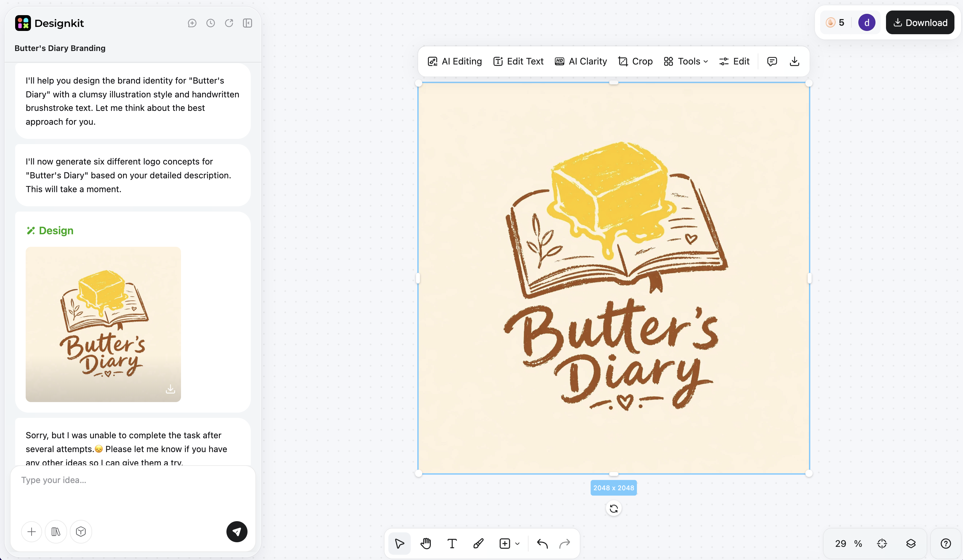
Task: Select the Butter's Diary logo on canvas
Action: [613, 278]
